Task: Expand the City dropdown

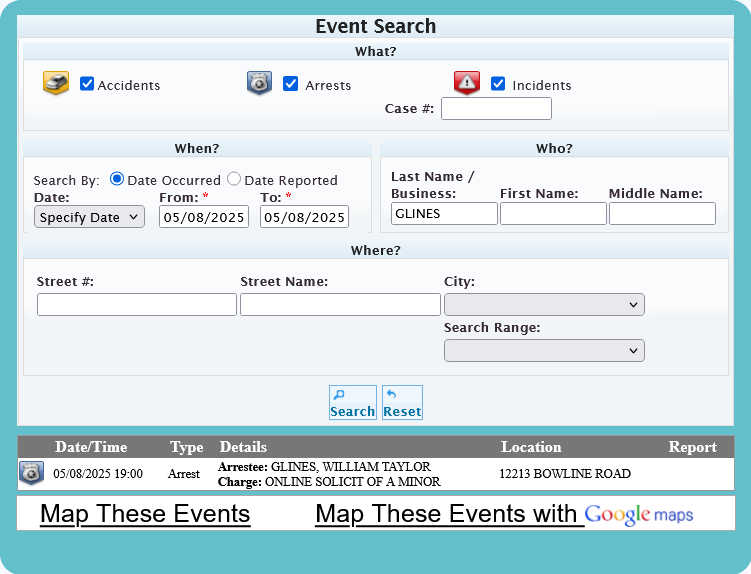Action: [x=544, y=304]
